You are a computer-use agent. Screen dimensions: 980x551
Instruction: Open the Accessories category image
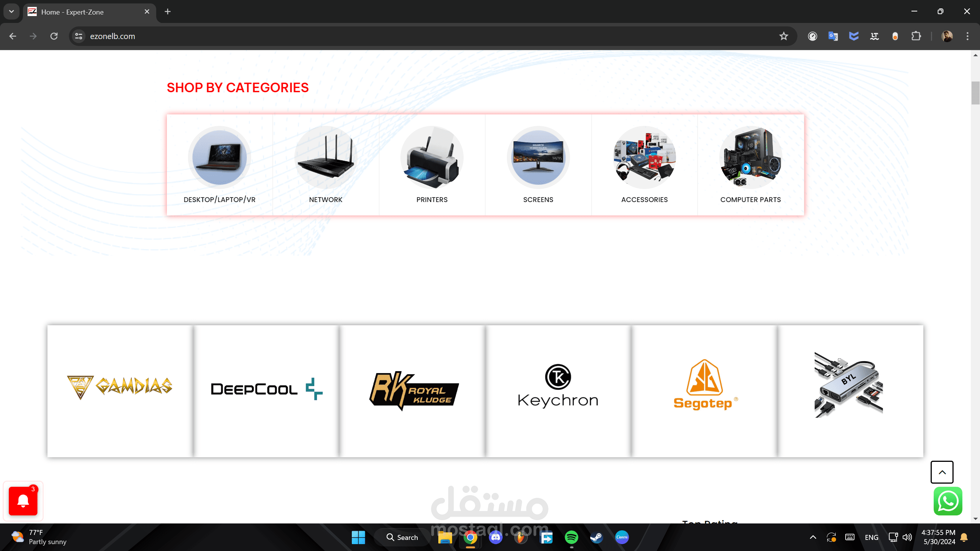click(645, 157)
